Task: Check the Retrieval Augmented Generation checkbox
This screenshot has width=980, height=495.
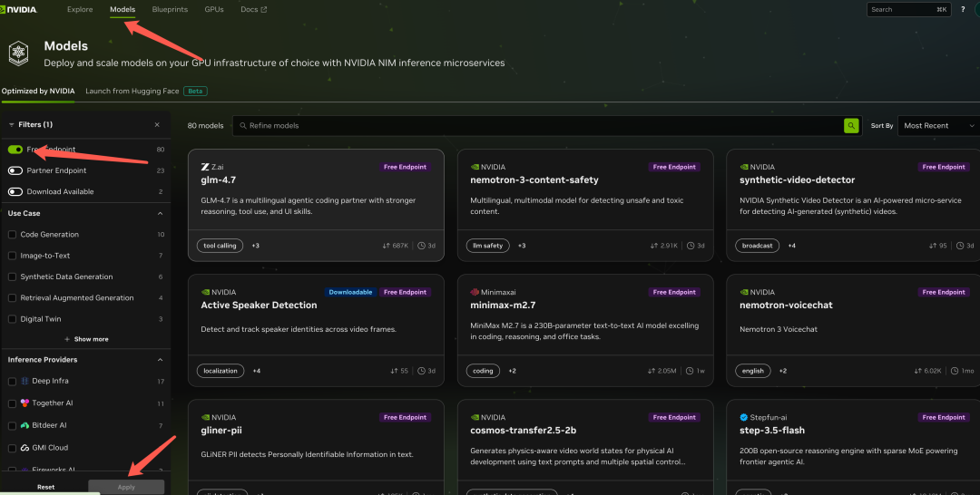Action: pos(12,297)
